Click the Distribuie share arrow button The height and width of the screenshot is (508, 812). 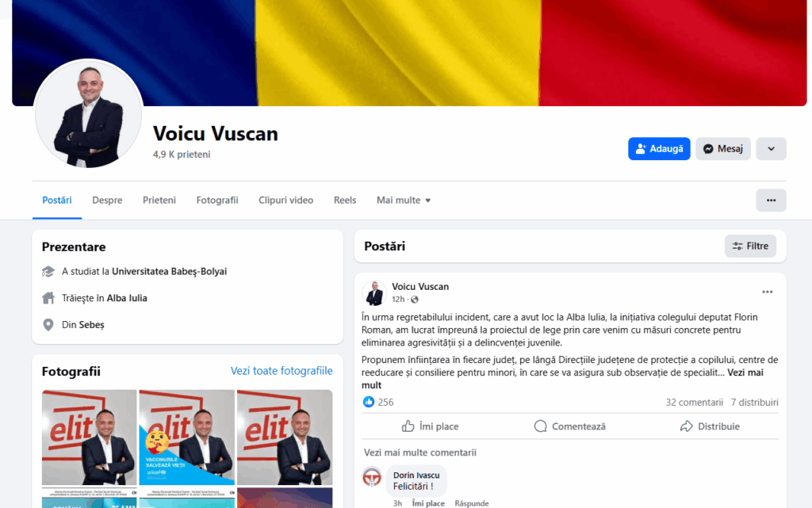click(710, 426)
